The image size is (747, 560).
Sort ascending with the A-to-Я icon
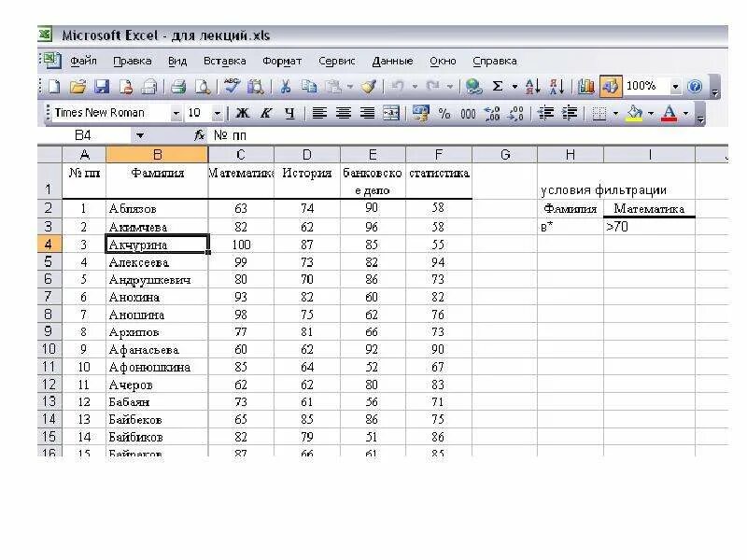point(532,87)
